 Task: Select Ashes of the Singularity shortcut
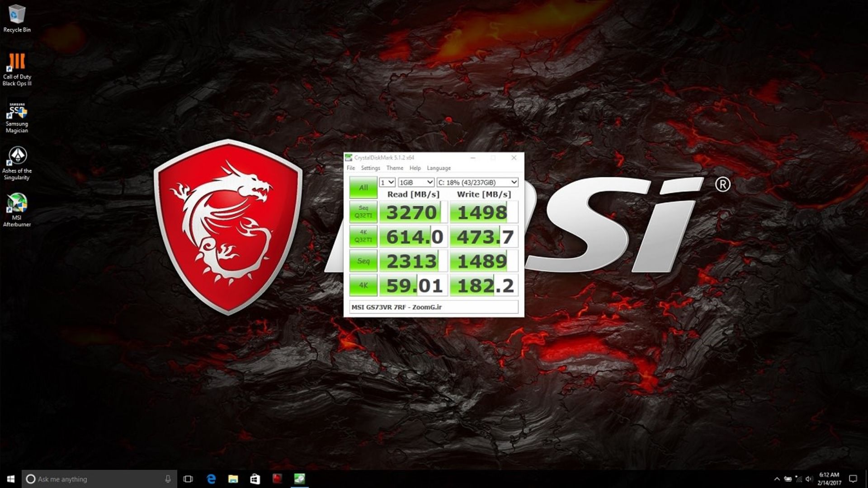(x=17, y=164)
